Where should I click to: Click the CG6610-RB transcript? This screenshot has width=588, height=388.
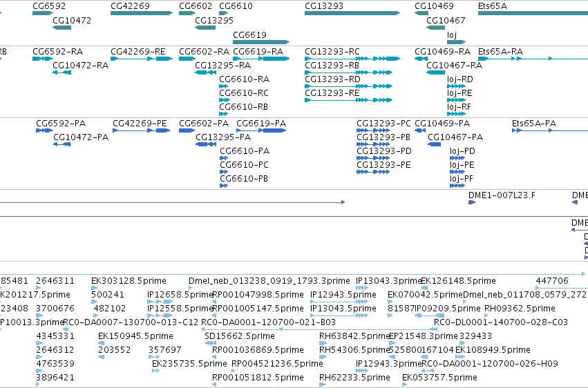pyautogui.click(x=223, y=114)
